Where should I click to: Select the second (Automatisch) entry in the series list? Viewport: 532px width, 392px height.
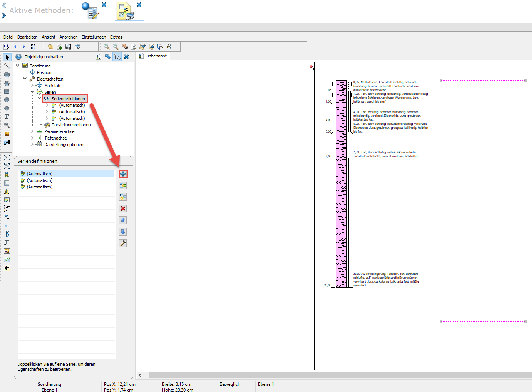point(67,180)
